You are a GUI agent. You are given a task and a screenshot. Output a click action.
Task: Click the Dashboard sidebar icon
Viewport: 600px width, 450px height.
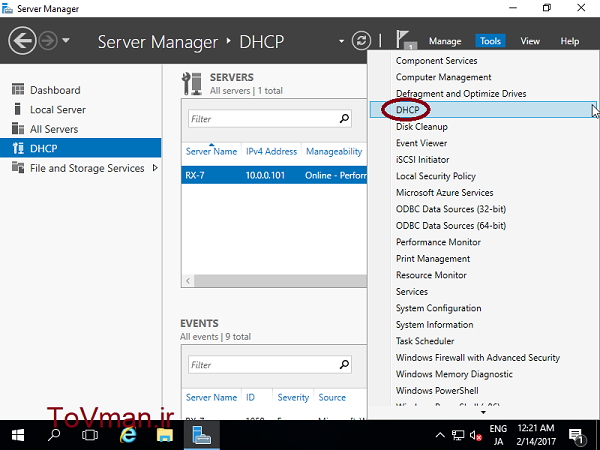(x=18, y=89)
